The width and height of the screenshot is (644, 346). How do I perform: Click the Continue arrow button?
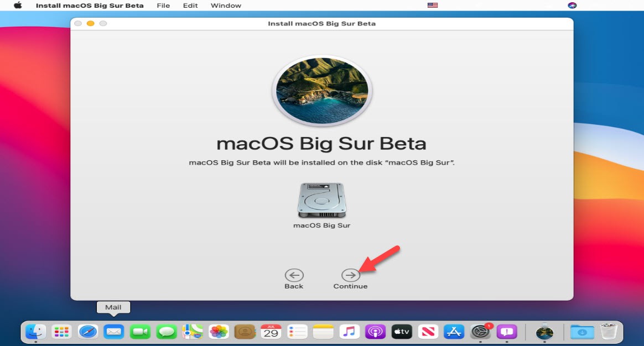point(350,275)
